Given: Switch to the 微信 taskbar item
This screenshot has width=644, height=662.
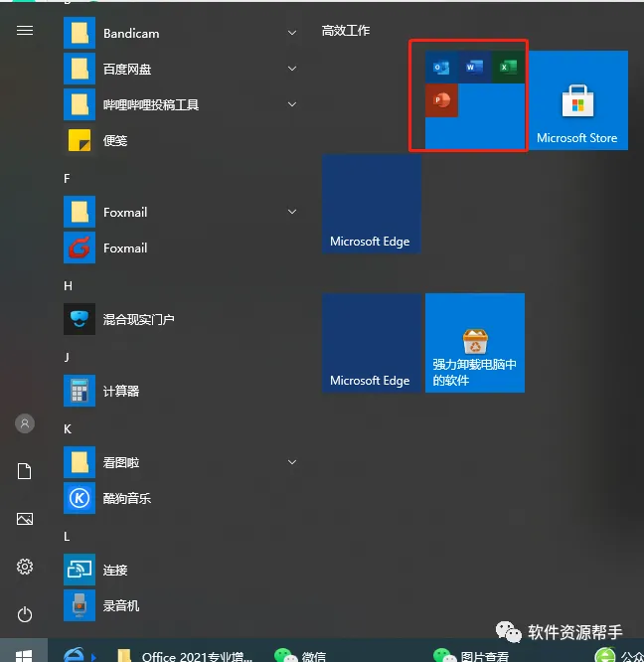Looking at the screenshot, I should click(x=300, y=655).
